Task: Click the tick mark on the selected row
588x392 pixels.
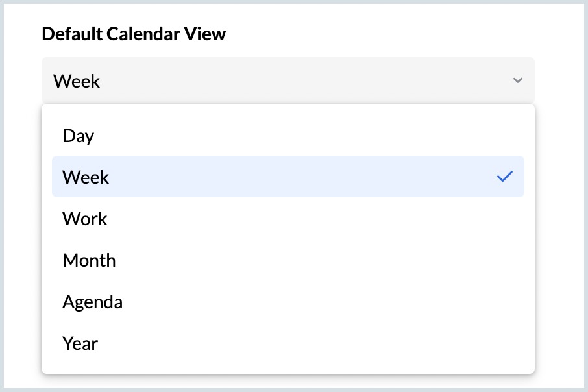Action: [504, 177]
